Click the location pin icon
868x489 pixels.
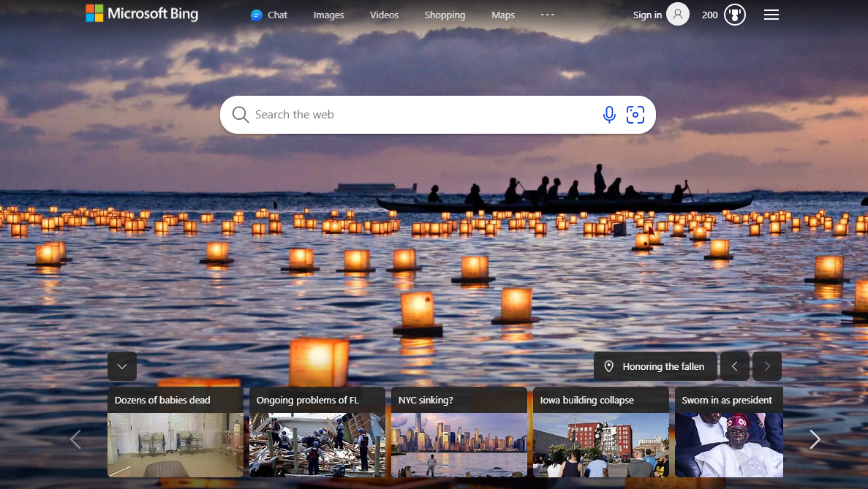click(608, 366)
